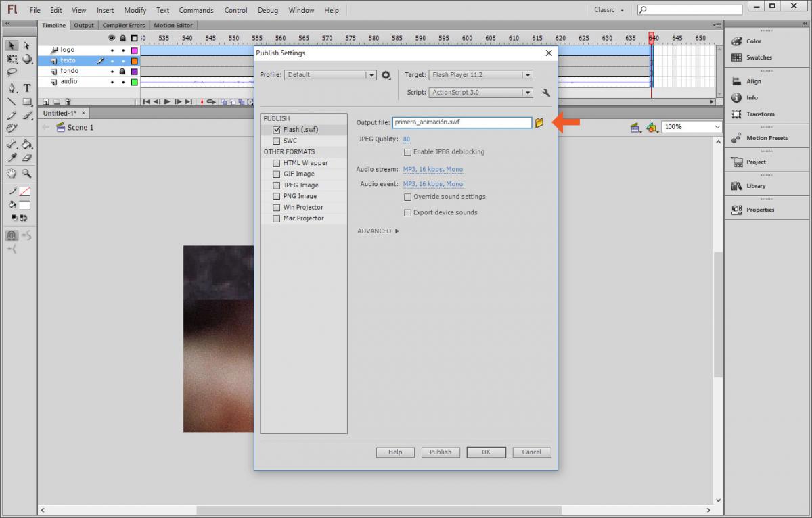
Task: Select the Pen tool
Action: point(12,88)
